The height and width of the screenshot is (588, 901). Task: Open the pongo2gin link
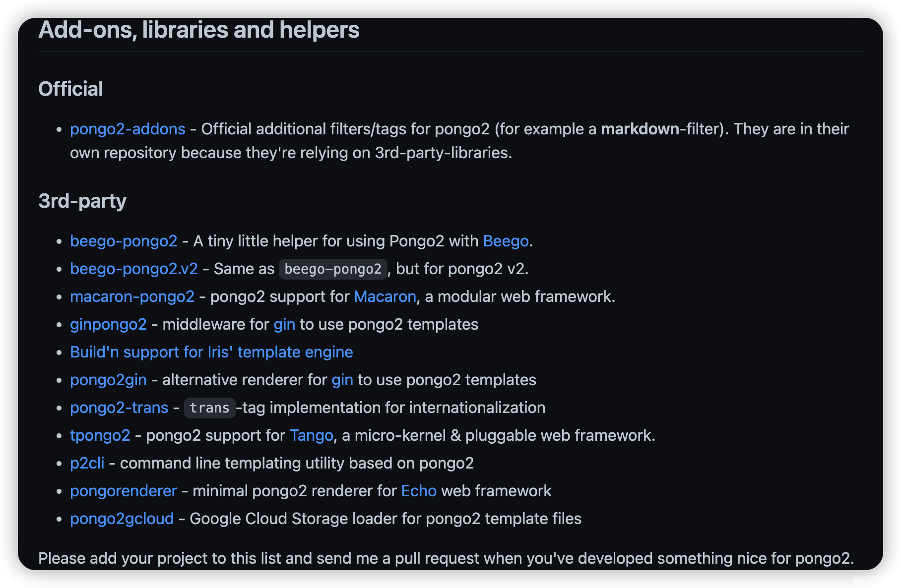(x=108, y=380)
